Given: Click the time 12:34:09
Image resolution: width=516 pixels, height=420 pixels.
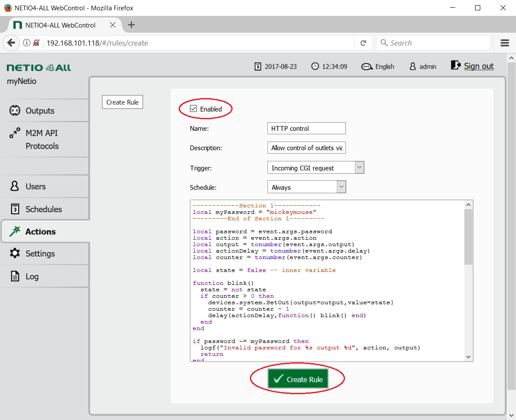Looking at the screenshot, I should (x=334, y=66).
